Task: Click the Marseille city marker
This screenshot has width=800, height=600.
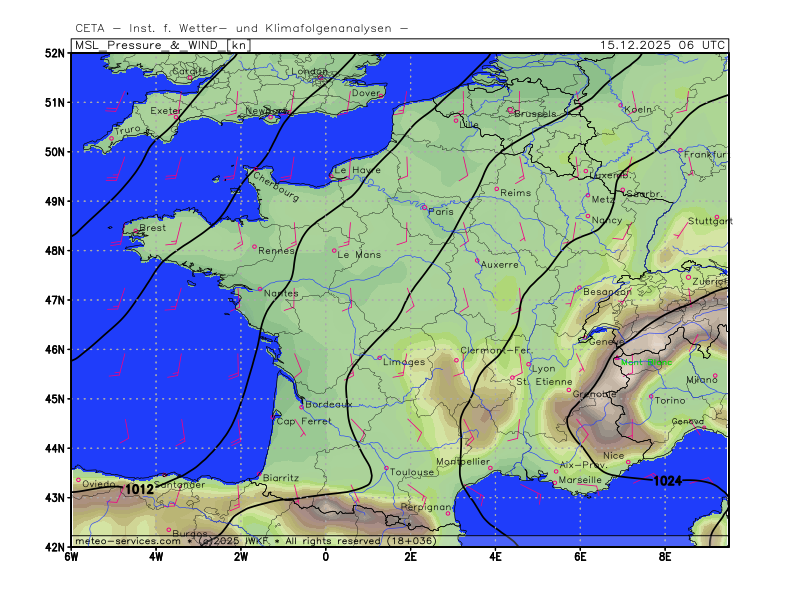Action: tap(554, 484)
